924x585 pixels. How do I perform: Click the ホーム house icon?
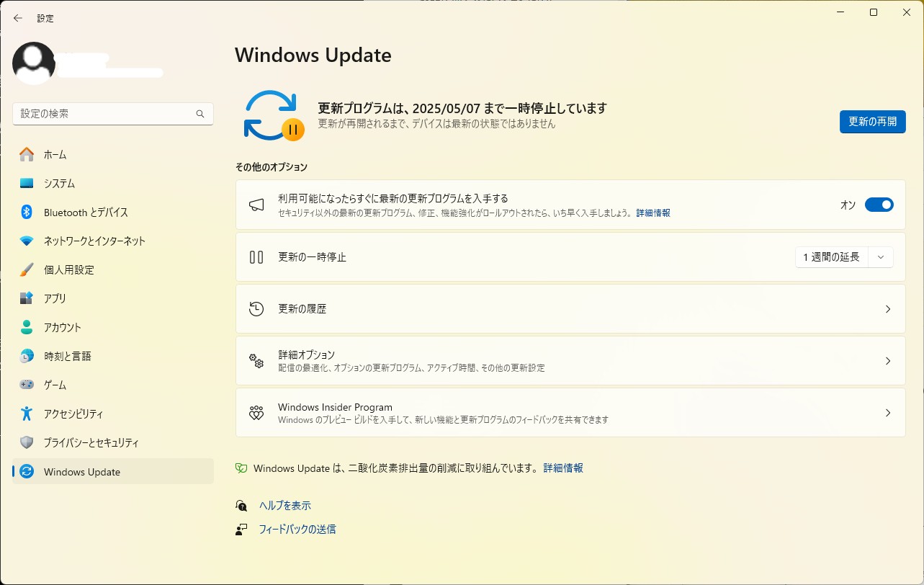point(27,154)
